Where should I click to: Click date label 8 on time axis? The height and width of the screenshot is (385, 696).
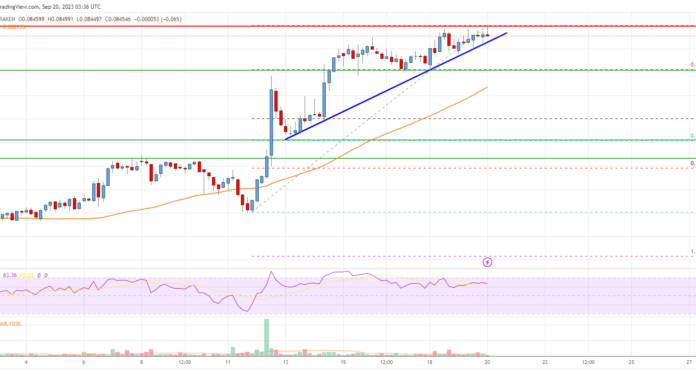coord(141,362)
